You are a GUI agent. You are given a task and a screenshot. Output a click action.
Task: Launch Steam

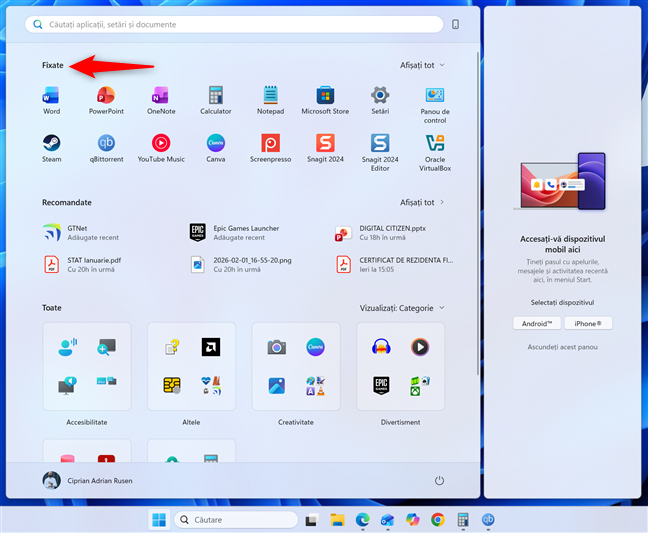pyautogui.click(x=52, y=148)
